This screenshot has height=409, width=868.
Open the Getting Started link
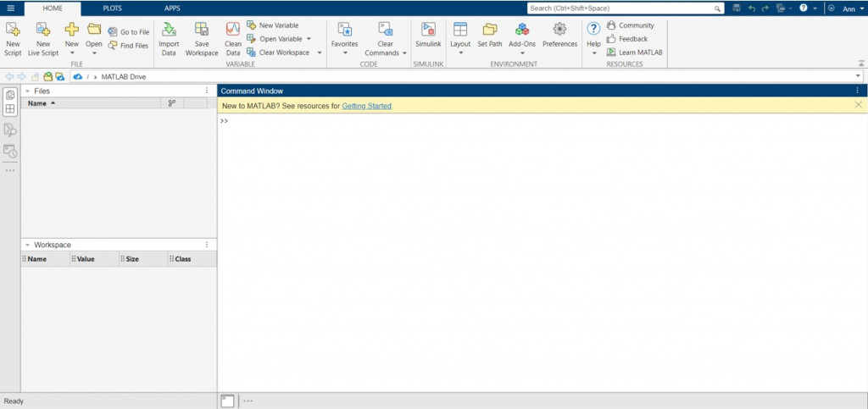click(366, 106)
